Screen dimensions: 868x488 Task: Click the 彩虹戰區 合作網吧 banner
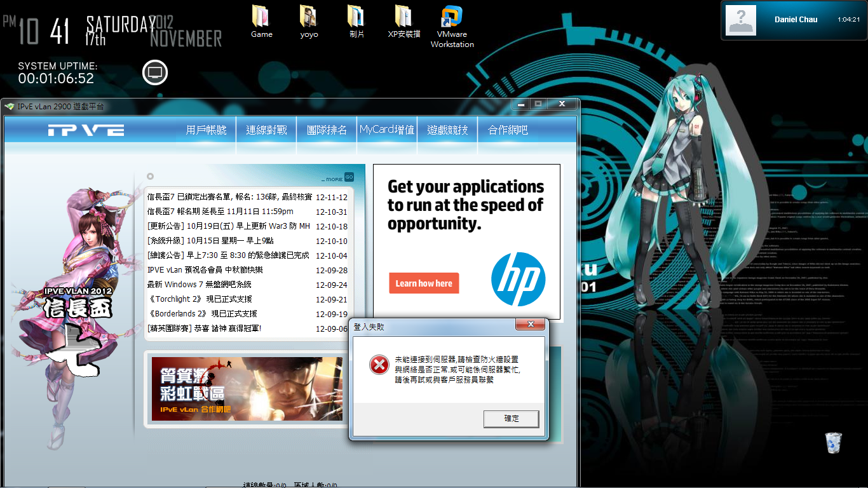pyautogui.click(x=247, y=388)
